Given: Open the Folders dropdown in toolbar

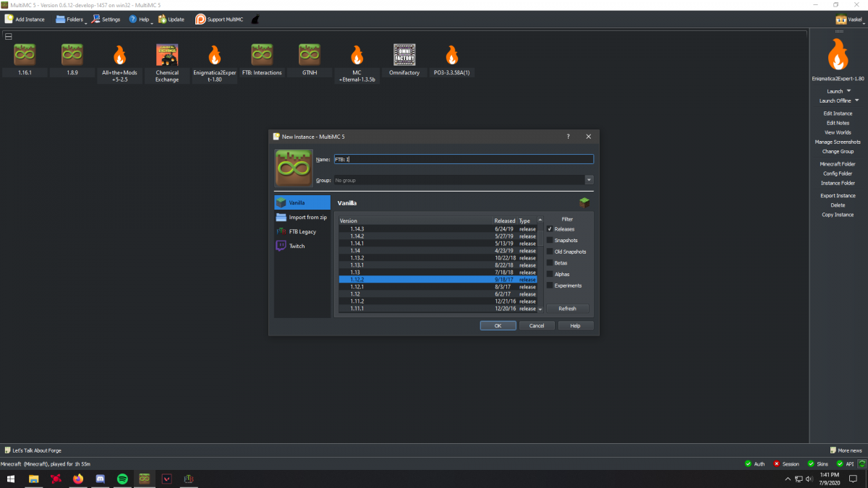Looking at the screenshot, I should tap(70, 20).
